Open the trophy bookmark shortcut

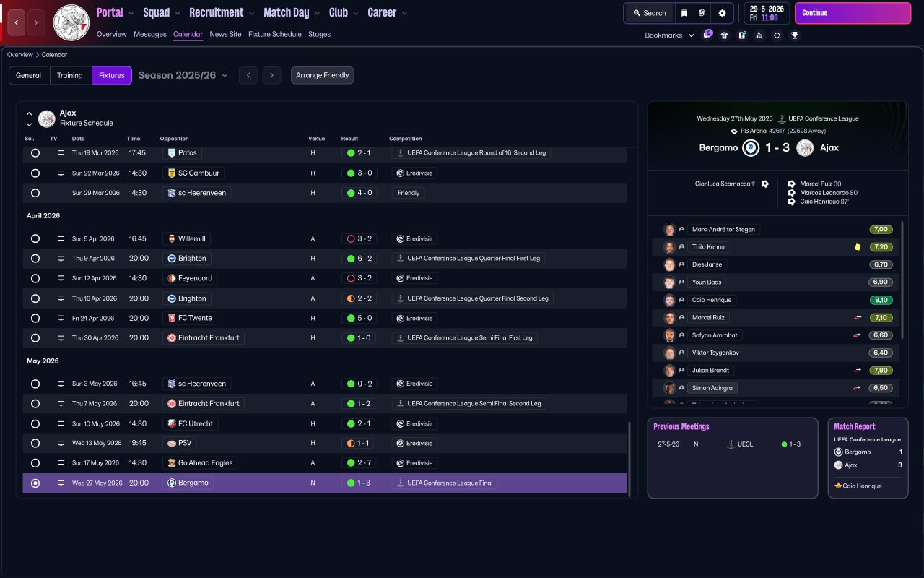click(794, 35)
